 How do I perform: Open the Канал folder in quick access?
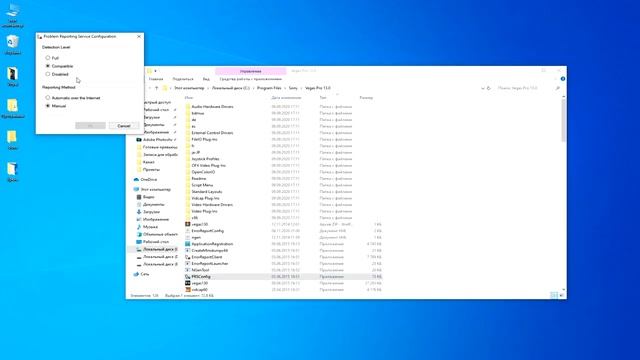click(x=149, y=162)
